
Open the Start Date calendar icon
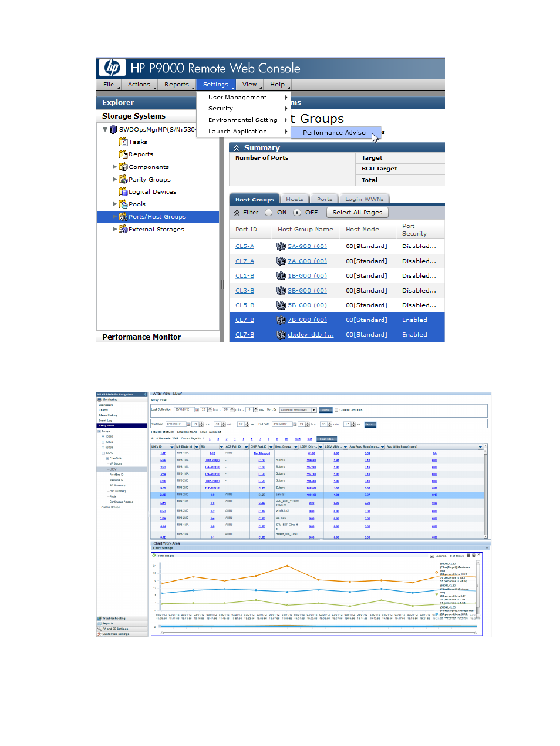[x=189, y=424]
